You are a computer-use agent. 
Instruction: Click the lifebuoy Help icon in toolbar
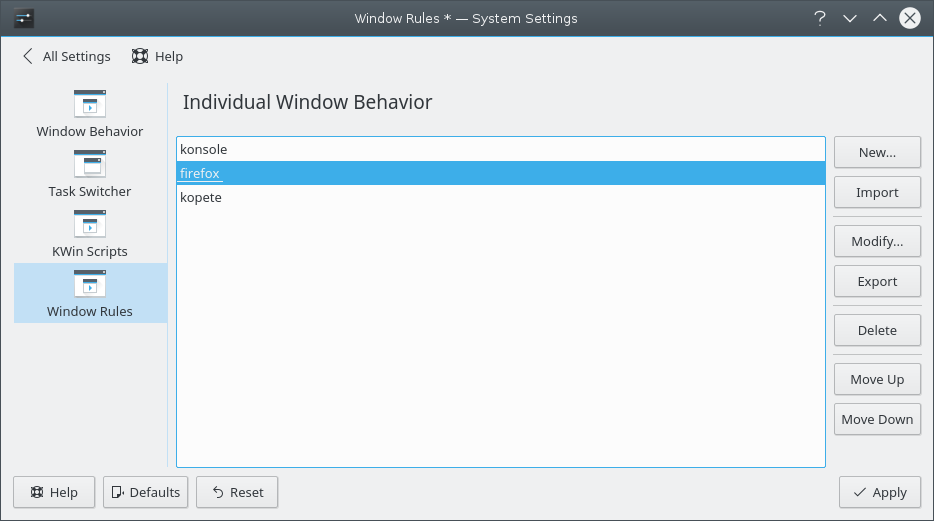(x=140, y=57)
